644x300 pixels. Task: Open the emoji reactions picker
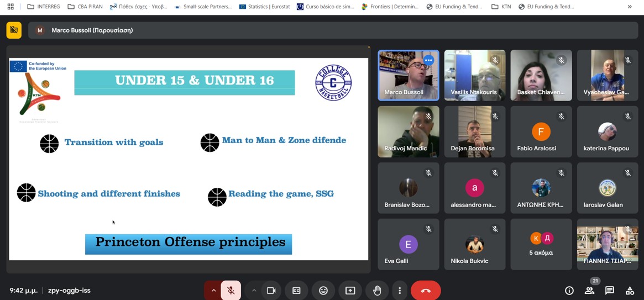[x=323, y=291]
